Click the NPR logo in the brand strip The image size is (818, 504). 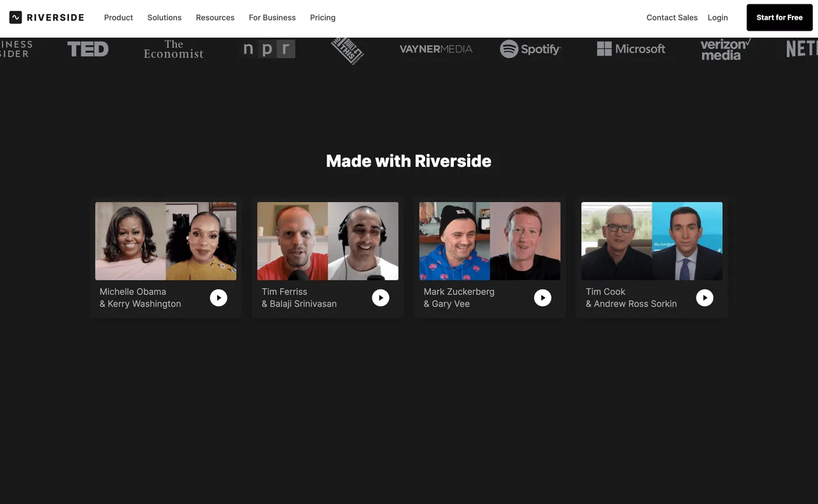[x=269, y=49]
